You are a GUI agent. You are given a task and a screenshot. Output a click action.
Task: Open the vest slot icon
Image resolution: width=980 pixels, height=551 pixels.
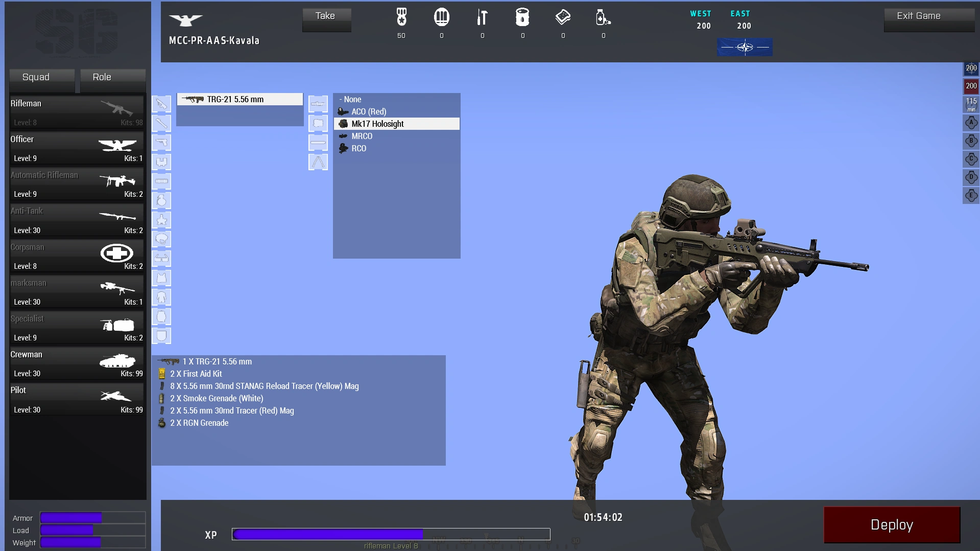click(161, 278)
